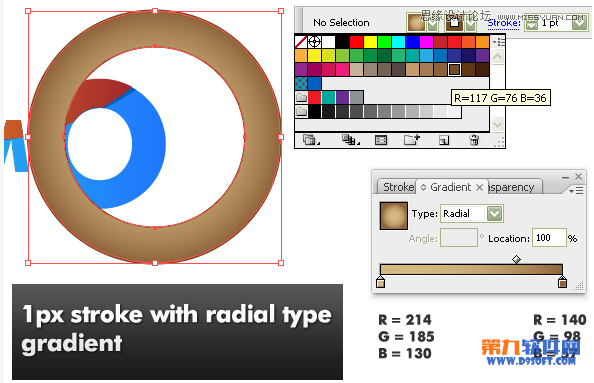Click the gradient midpoint diamond marker

[516, 260]
